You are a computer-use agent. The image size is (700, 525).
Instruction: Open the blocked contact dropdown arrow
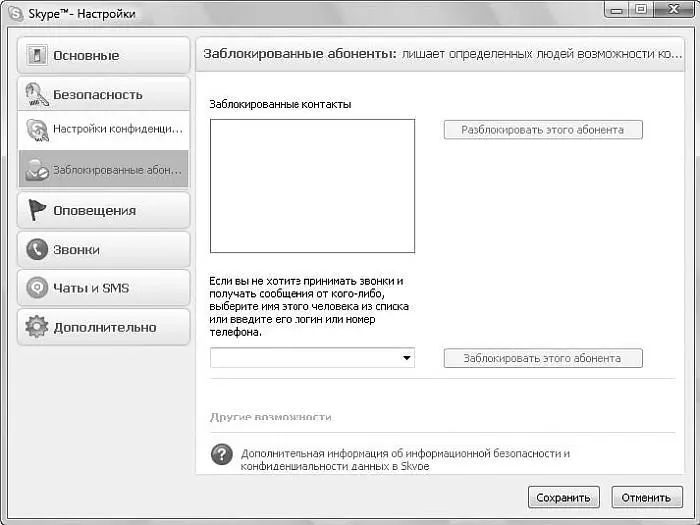click(406, 358)
